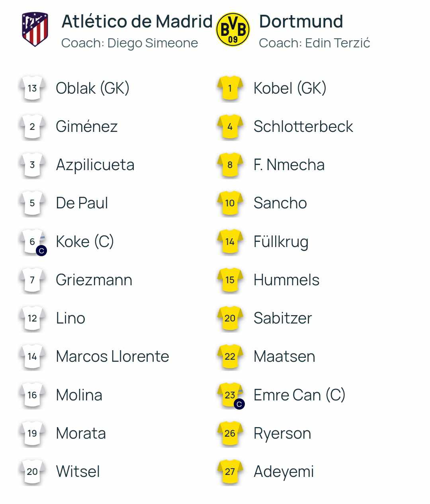Select Hummels in the Dortmund list
This screenshot has width=430, height=504.
point(287,280)
